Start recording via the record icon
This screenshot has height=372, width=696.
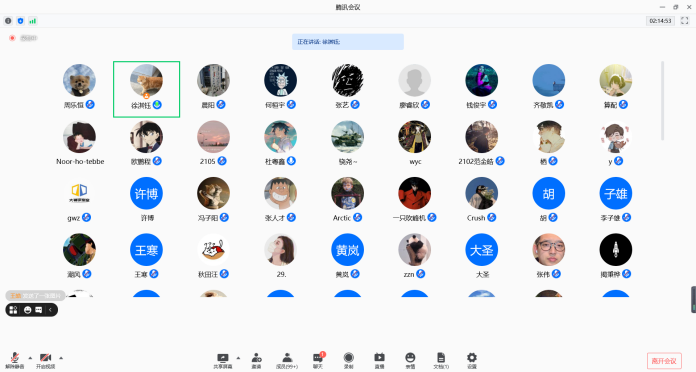(x=348, y=360)
